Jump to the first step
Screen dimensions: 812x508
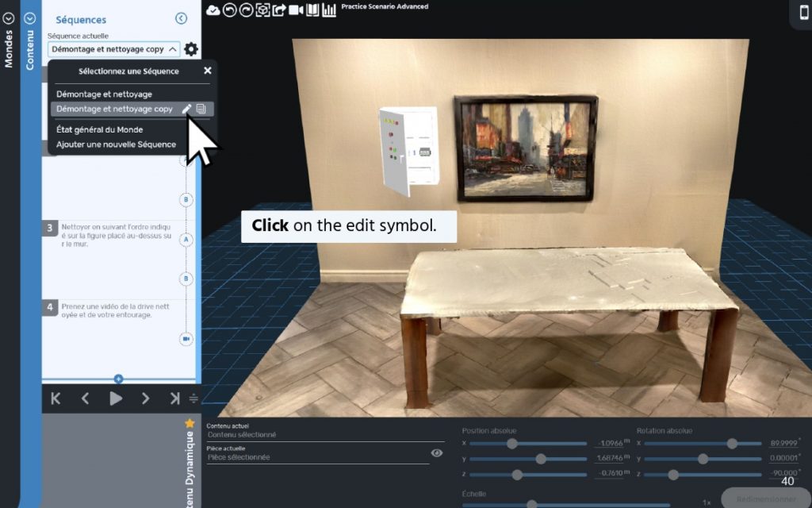[x=56, y=398]
